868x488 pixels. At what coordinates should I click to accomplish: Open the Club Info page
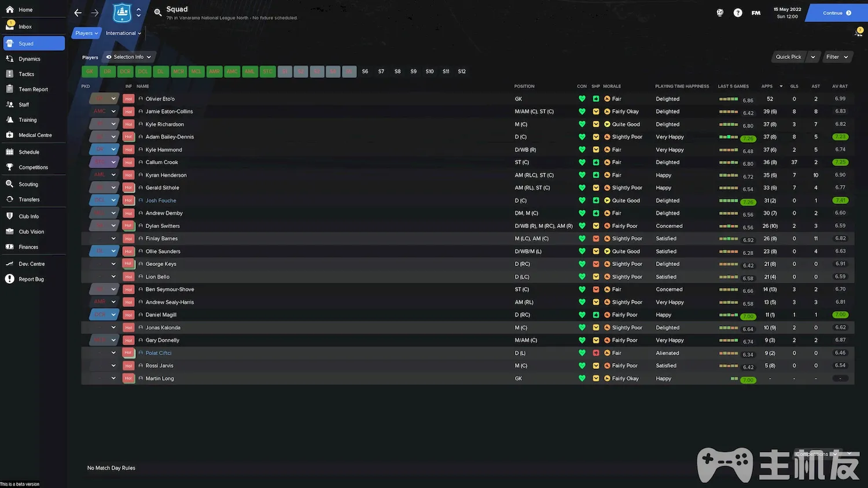click(28, 216)
